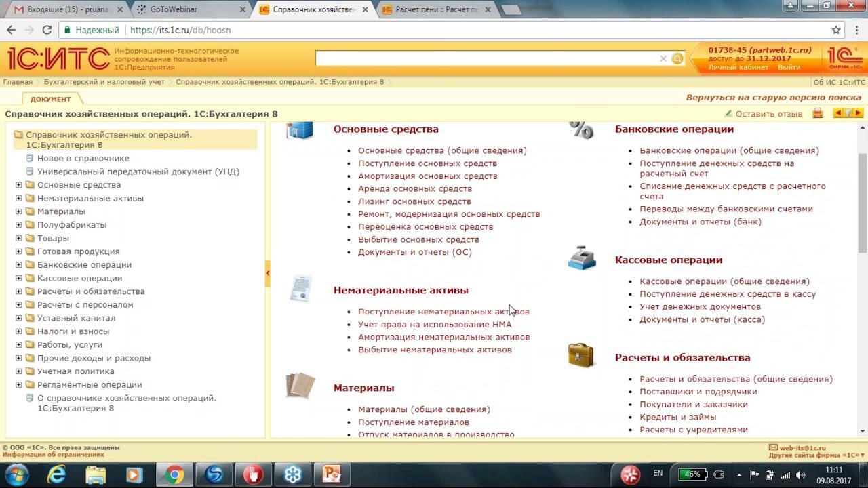Open the file explorer from the taskbar
868x488 pixels.
[x=96, y=474]
